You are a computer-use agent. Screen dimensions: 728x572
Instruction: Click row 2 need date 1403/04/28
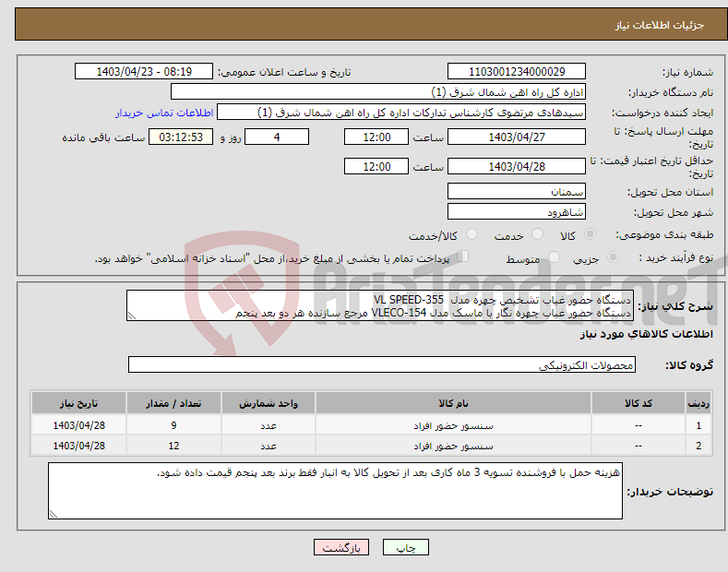coord(79,446)
